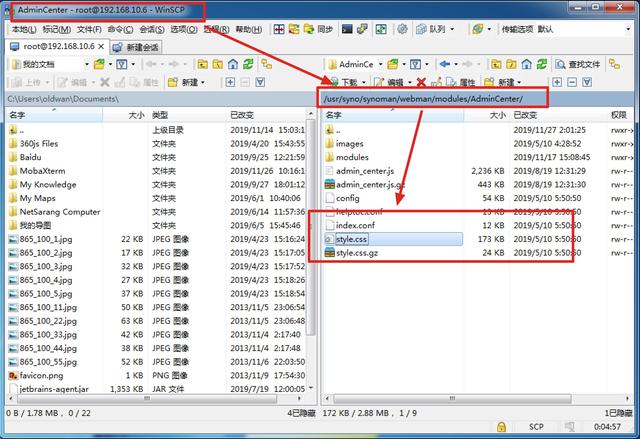Go to local home directory icon
The width and height of the screenshot is (640, 439).
point(233,64)
